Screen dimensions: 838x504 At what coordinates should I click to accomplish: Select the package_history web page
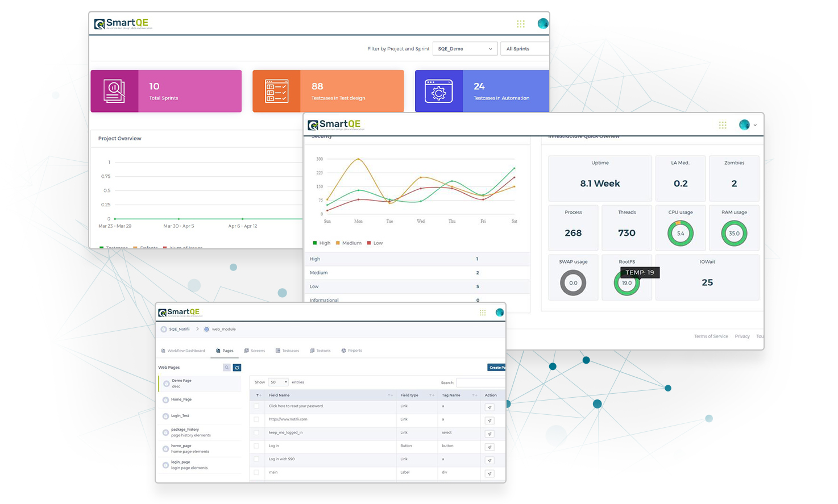point(200,432)
